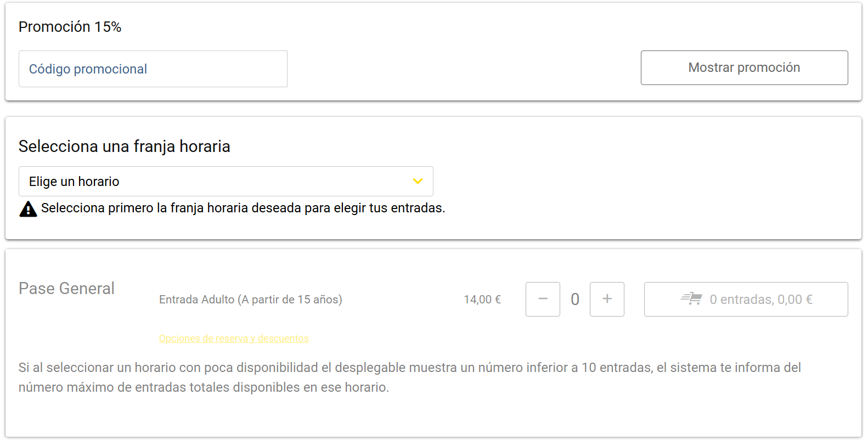Click the '14,00 €' price
This screenshot has width=868, height=440.
(x=482, y=300)
